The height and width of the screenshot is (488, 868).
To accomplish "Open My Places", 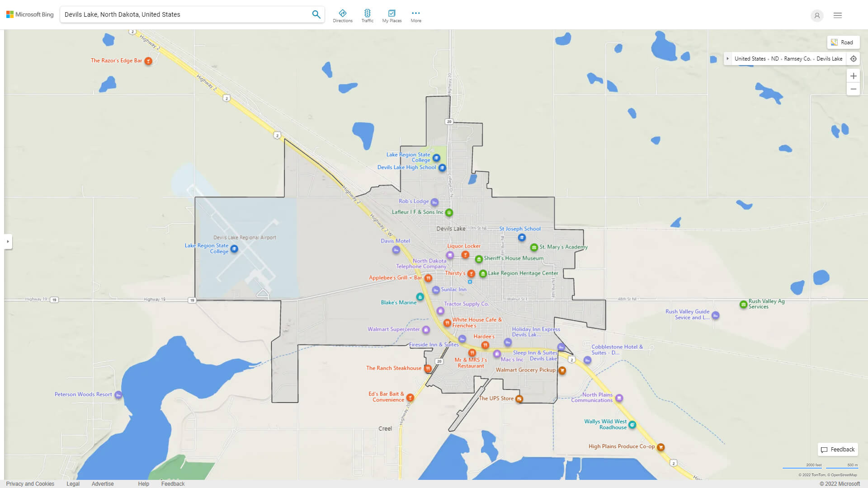I will click(392, 16).
